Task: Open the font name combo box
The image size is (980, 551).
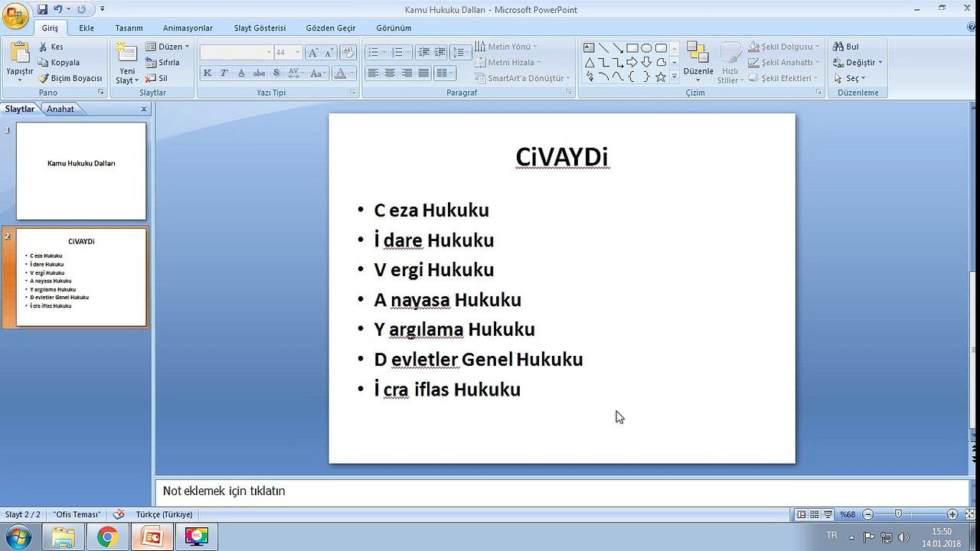Action: pyautogui.click(x=236, y=53)
